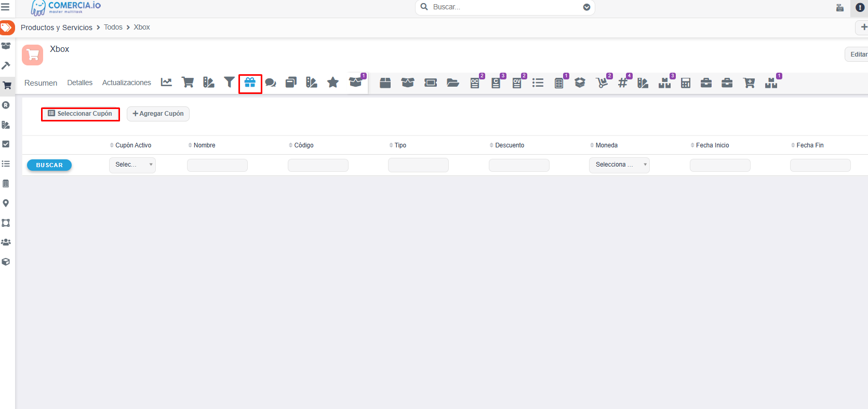Click the Xbox product cart thumbnail
The image size is (868, 409).
coord(32,54)
